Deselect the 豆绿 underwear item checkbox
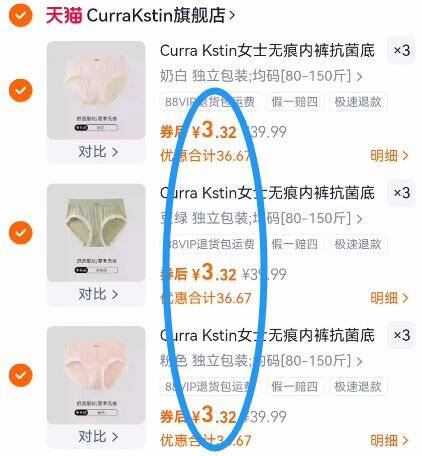 coord(20,232)
